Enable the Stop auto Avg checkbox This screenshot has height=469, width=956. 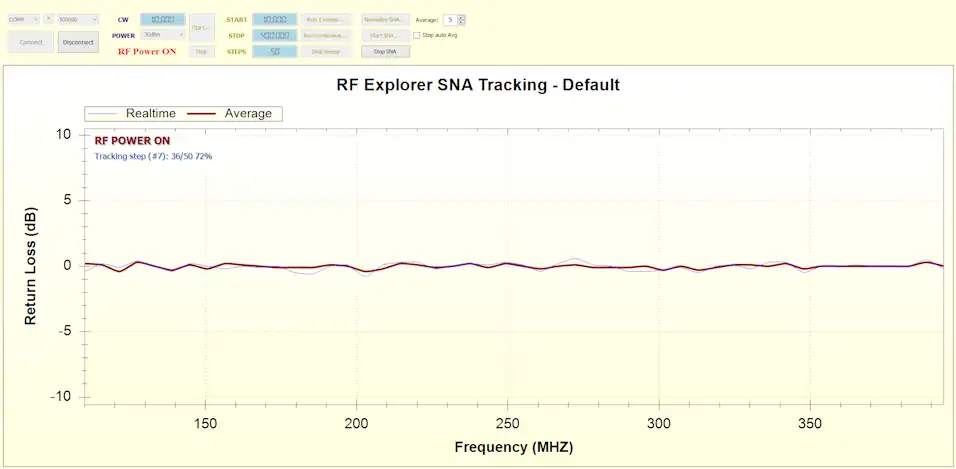[x=417, y=35]
